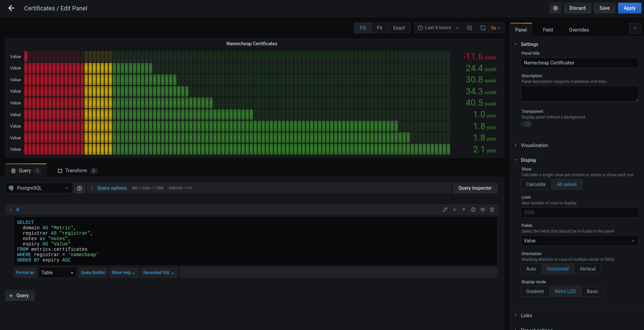Click the Panel title input field
Image resolution: width=644 pixels, height=330 pixels.
coord(580,63)
